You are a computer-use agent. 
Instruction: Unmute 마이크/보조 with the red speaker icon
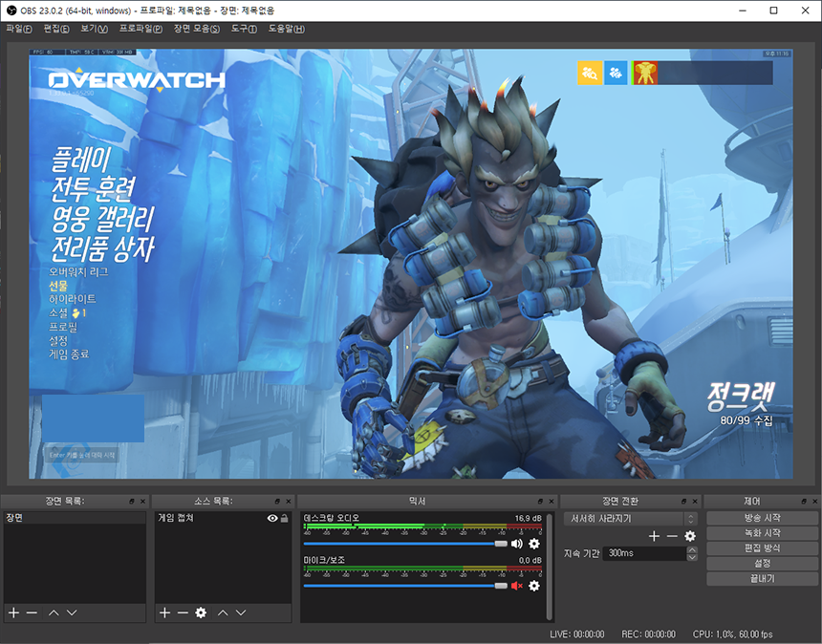pyautogui.click(x=517, y=586)
